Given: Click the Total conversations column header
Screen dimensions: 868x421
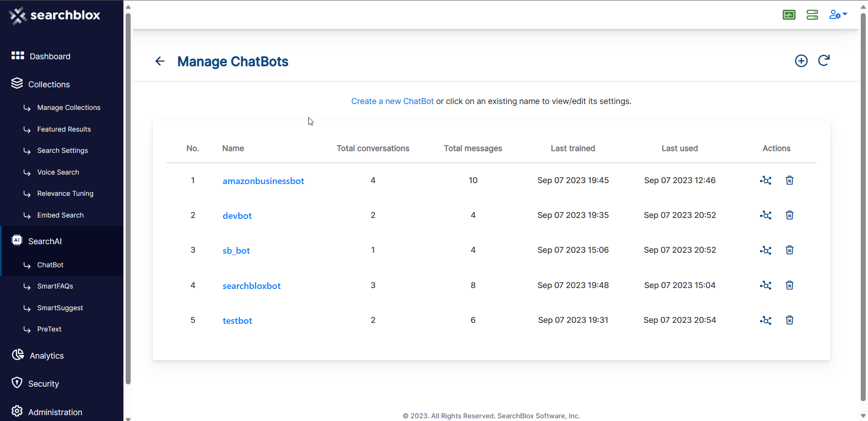Looking at the screenshot, I should pos(373,148).
